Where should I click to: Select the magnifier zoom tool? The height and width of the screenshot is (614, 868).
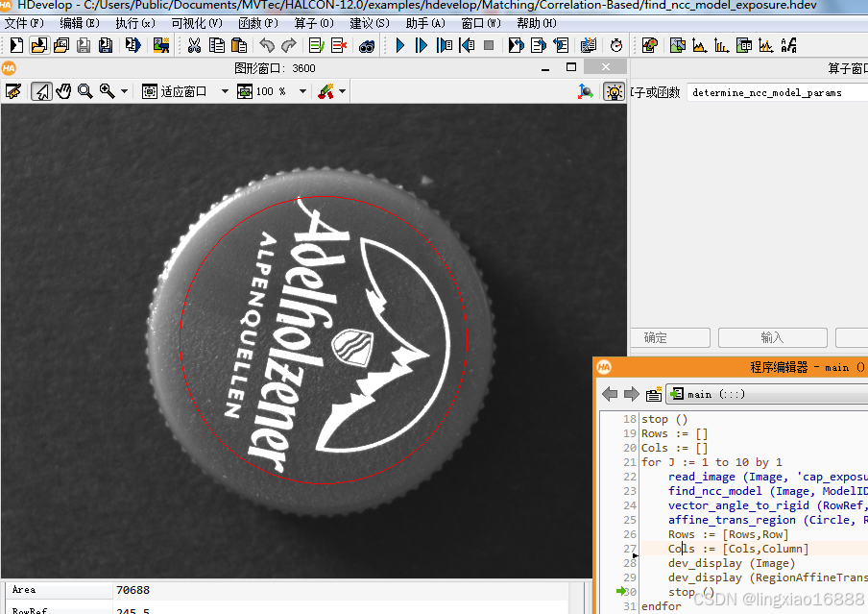pos(85,91)
